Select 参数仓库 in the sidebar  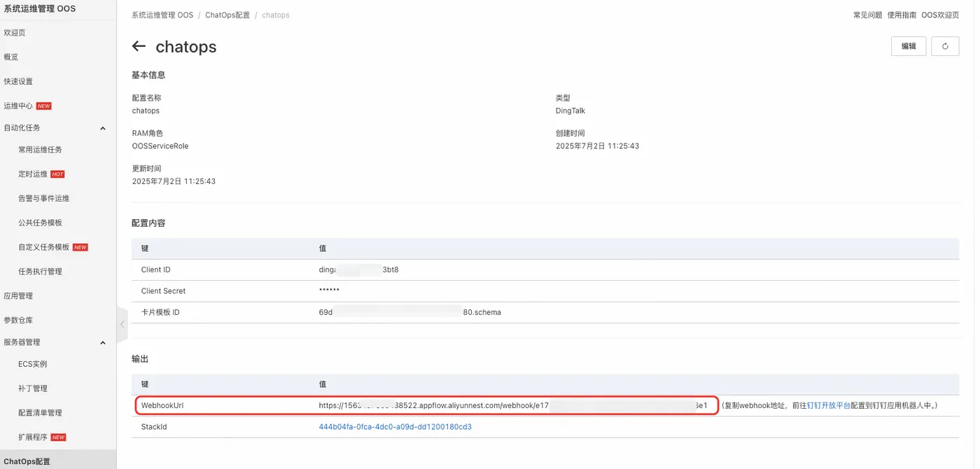[x=18, y=320]
